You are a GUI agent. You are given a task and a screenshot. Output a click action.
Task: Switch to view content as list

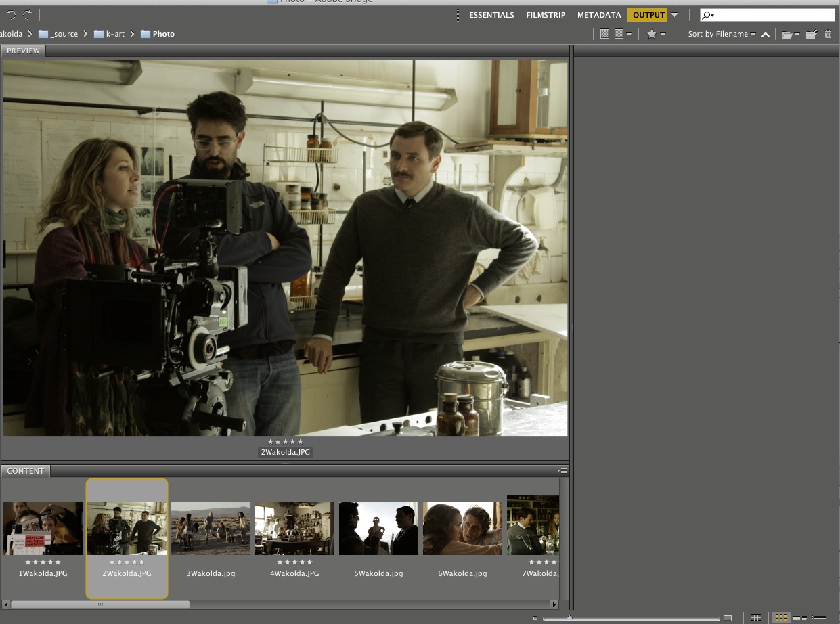pos(818,618)
